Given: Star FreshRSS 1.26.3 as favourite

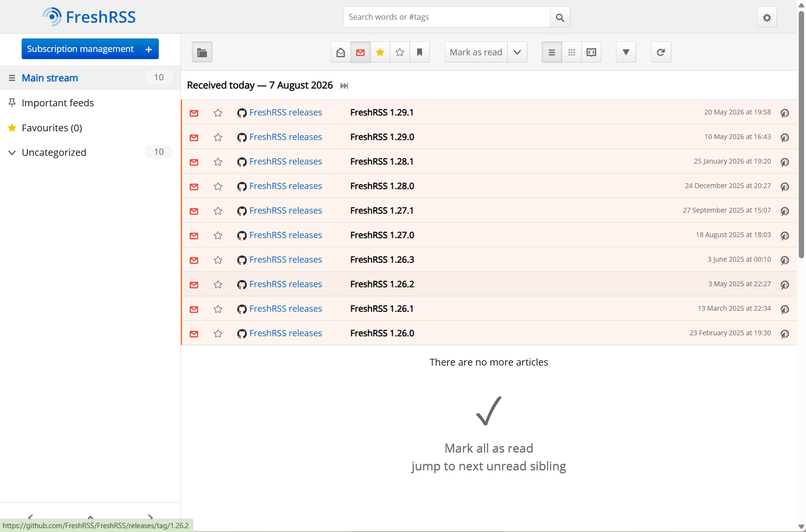Looking at the screenshot, I should tap(218, 260).
